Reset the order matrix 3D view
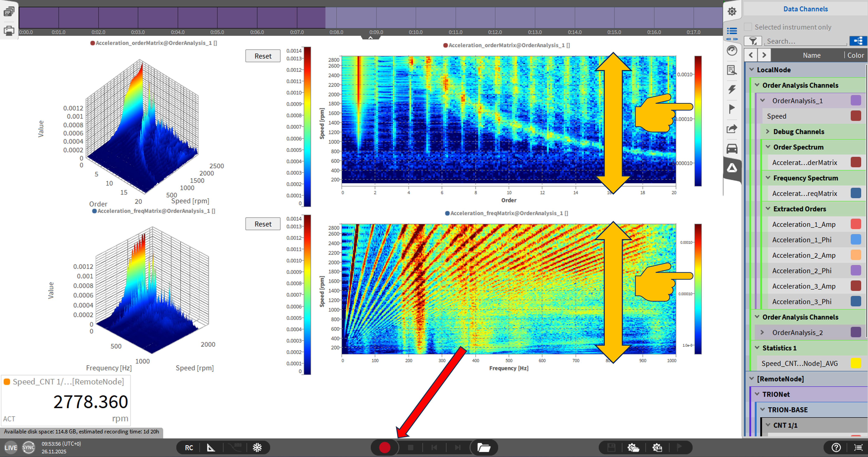This screenshot has height=457, width=868. [x=263, y=56]
